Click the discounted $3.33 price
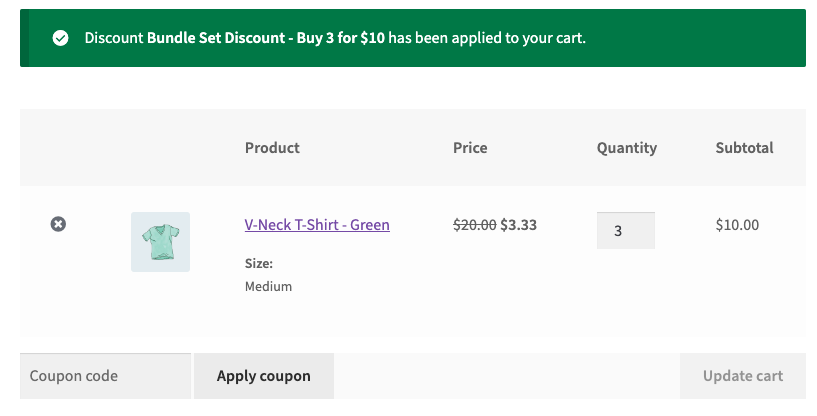The width and height of the screenshot is (817, 416). [x=519, y=225]
